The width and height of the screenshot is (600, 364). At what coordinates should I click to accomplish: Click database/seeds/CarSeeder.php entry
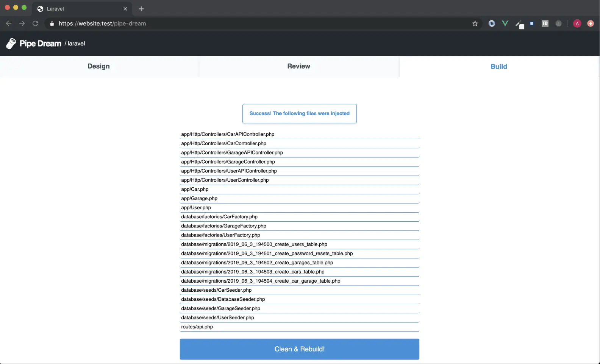click(300, 290)
